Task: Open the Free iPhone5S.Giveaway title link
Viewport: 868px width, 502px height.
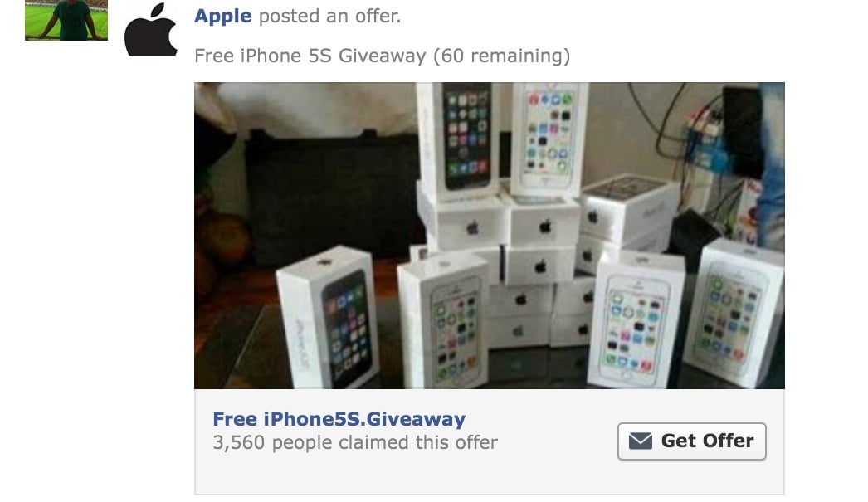Action: point(339,418)
